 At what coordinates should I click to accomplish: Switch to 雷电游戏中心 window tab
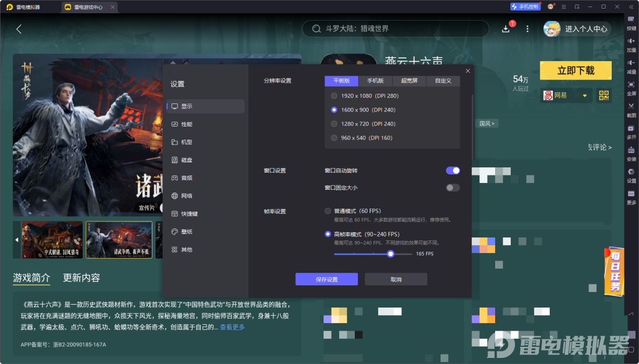tap(90, 7)
